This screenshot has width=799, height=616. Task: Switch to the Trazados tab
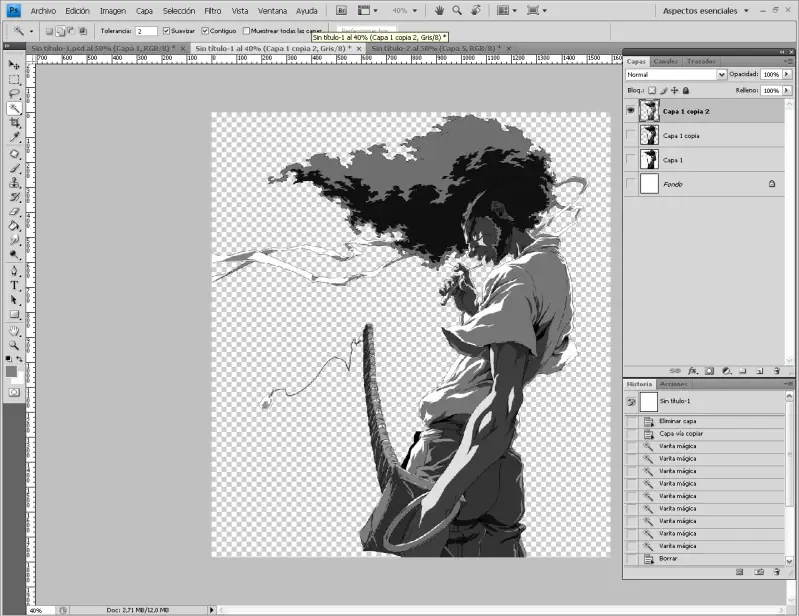[x=701, y=61]
